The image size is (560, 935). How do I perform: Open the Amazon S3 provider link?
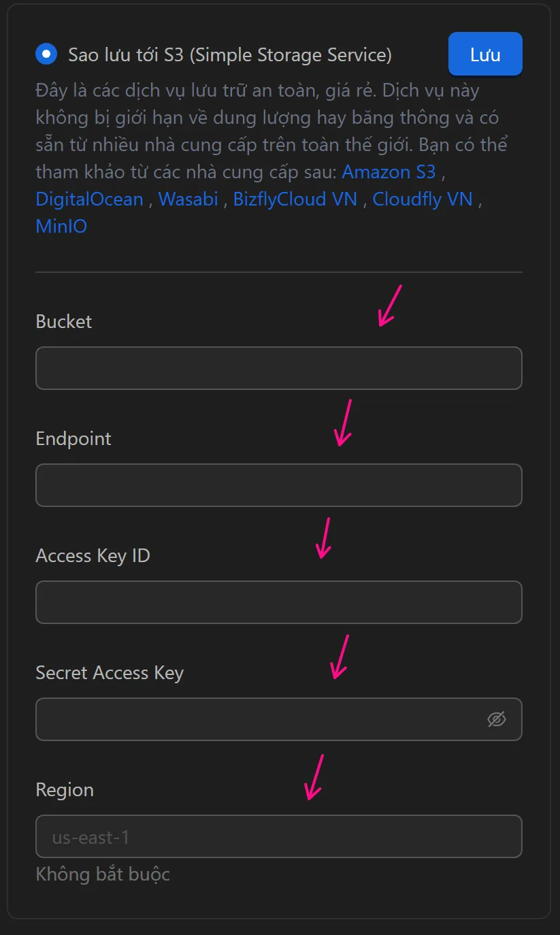(389, 172)
